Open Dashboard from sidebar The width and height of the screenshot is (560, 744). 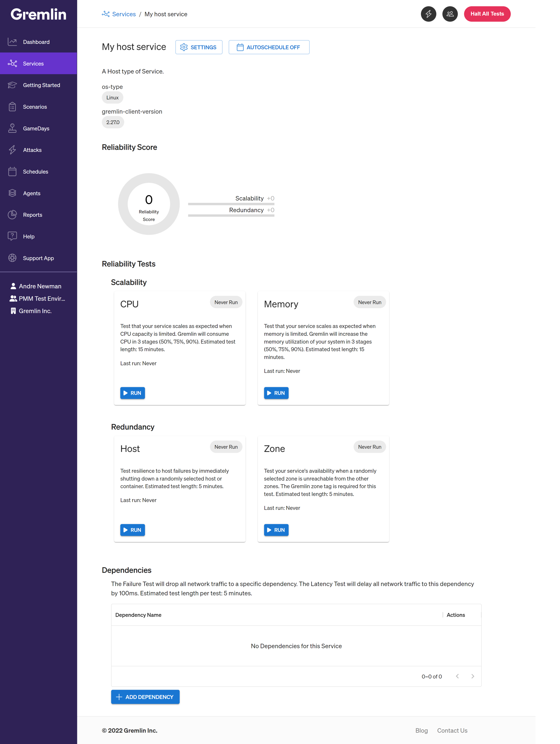[38, 42]
